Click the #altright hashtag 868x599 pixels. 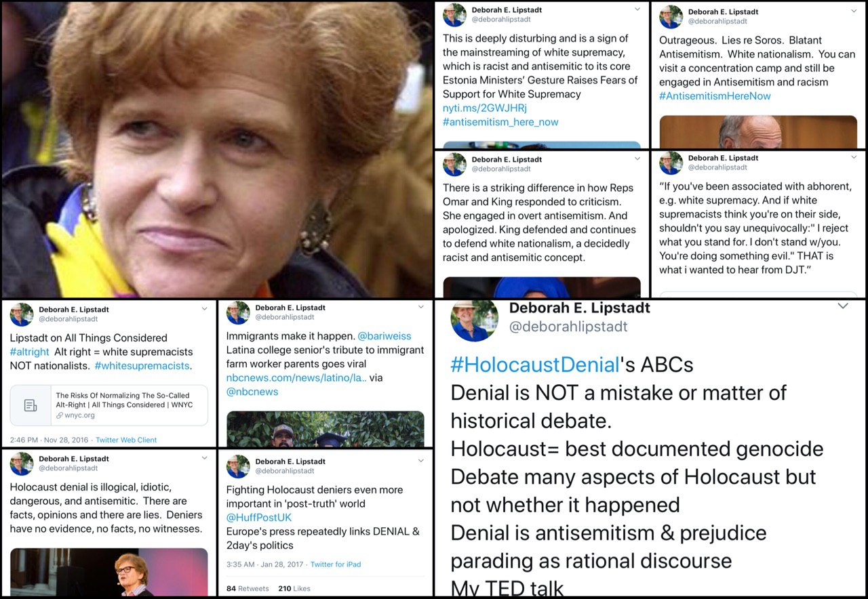pos(29,352)
